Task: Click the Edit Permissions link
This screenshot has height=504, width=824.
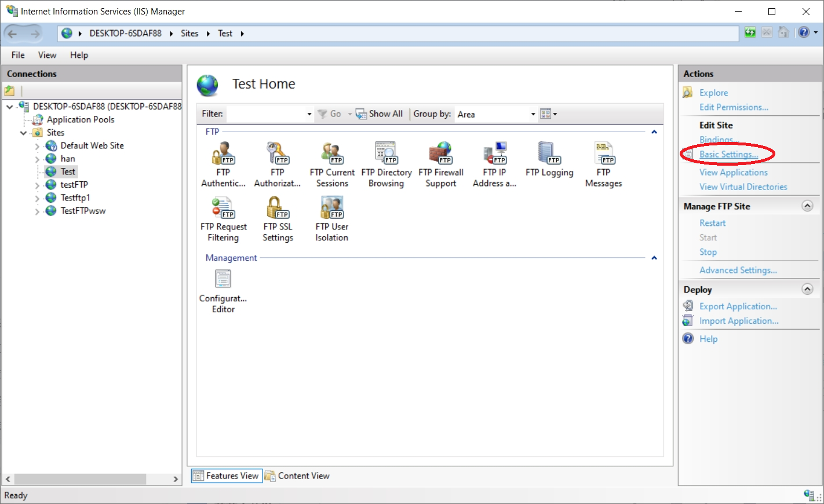Action: [734, 107]
